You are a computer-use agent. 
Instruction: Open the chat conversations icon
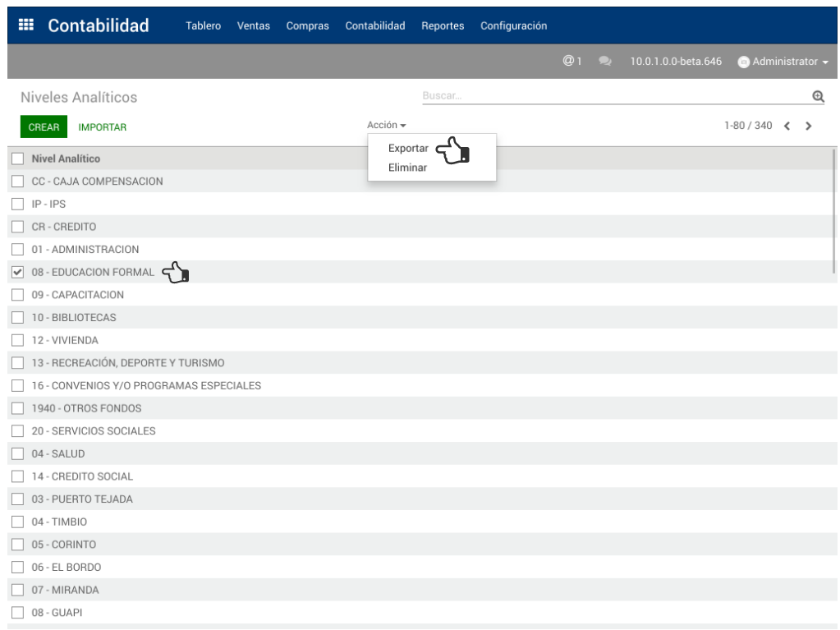605,62
